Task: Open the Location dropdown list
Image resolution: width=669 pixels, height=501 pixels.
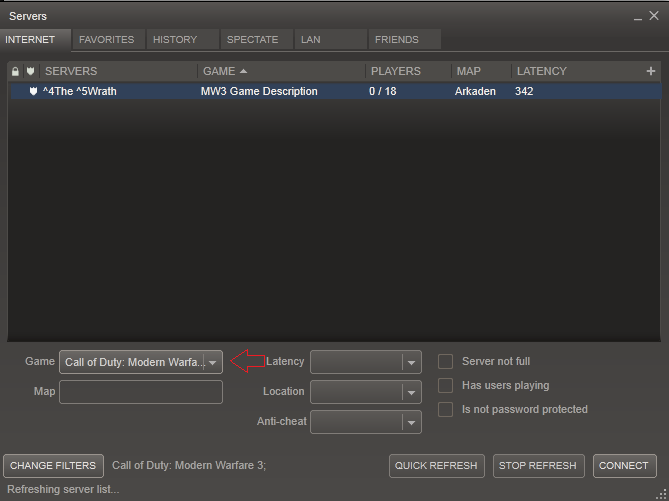Action: [410, 392]
